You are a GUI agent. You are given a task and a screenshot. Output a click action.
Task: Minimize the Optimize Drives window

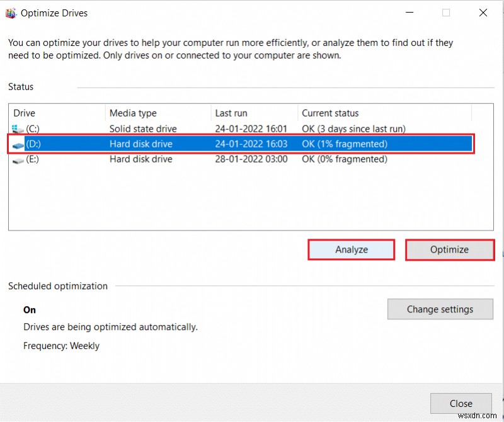coord(409,13)
